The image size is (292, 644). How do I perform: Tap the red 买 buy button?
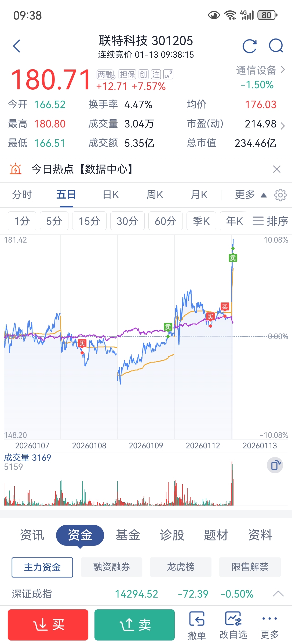tap(48, 625)
